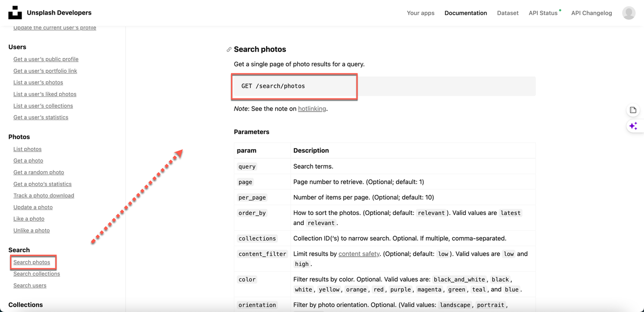Screen dimensions: 644x312
Task: Open the 'Unlike a photo' sidebar link
Action: [32, 231]
